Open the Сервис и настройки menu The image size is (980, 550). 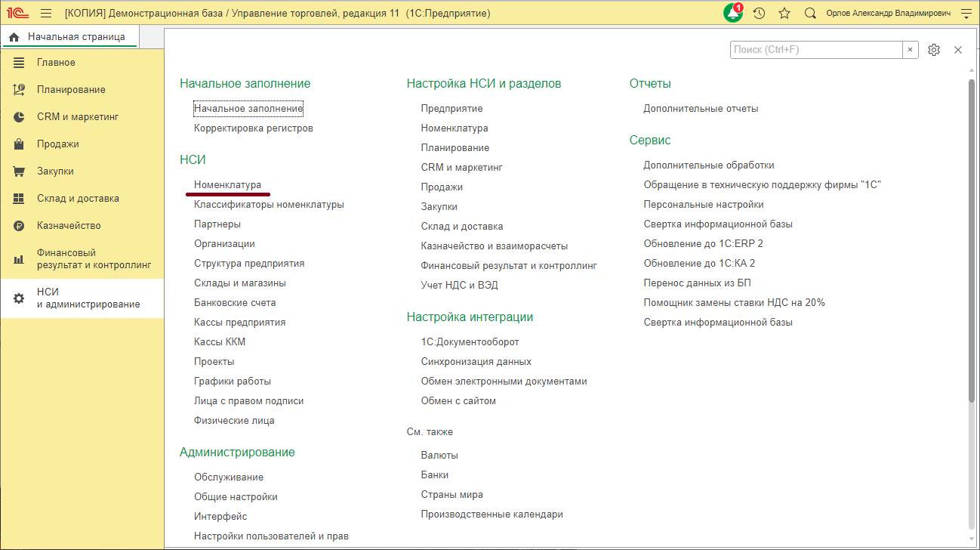(x=966, y=13)
